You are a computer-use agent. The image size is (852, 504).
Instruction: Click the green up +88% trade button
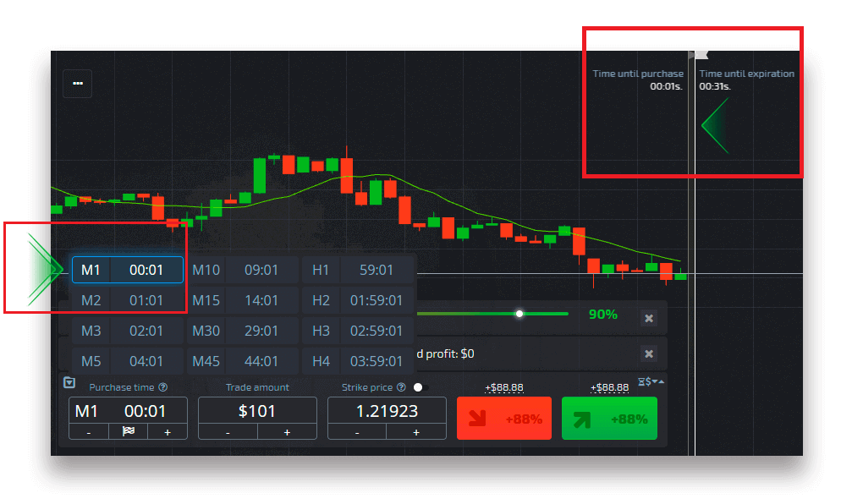pos(610,419)
